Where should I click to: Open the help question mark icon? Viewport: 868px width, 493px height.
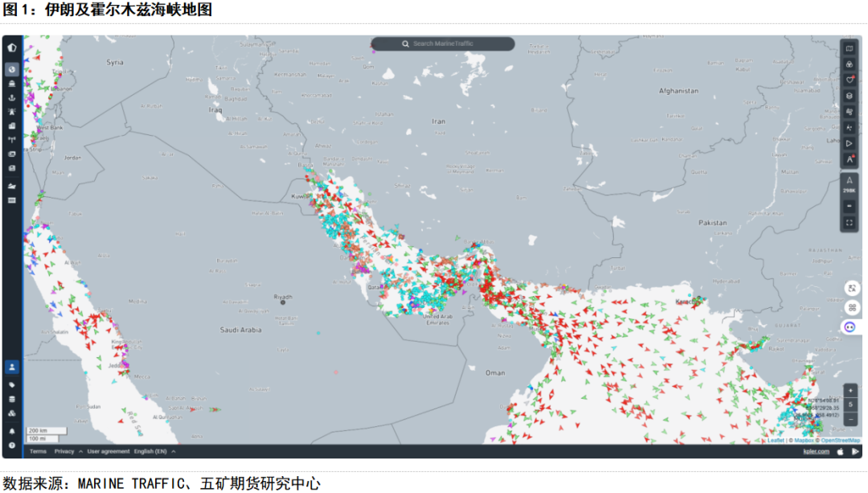coord(11,445)
